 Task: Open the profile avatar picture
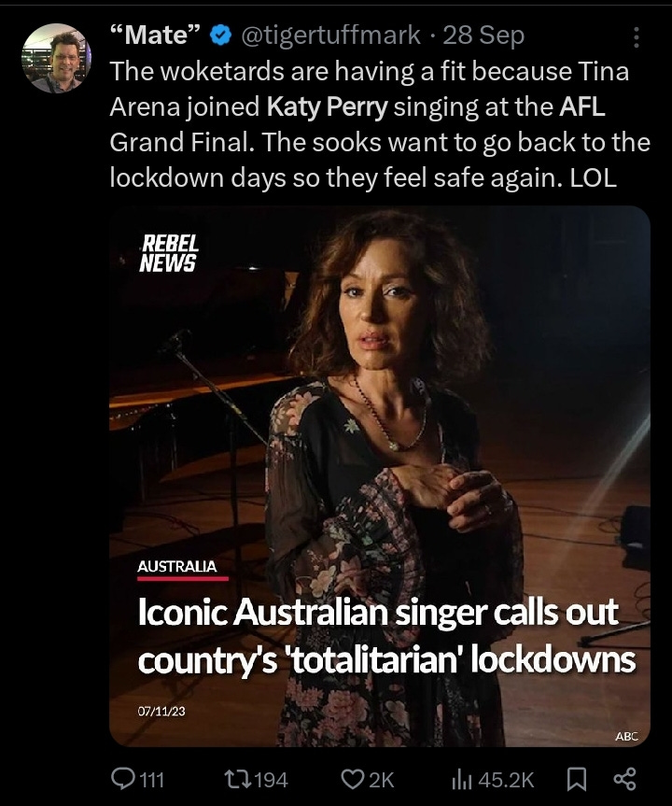(56, 58)
